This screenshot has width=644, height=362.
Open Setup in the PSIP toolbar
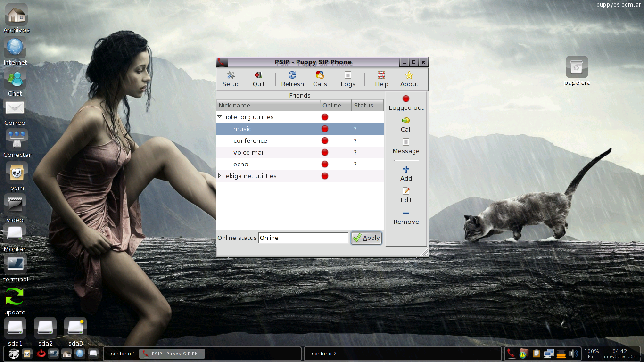click(x=231, y=79)
